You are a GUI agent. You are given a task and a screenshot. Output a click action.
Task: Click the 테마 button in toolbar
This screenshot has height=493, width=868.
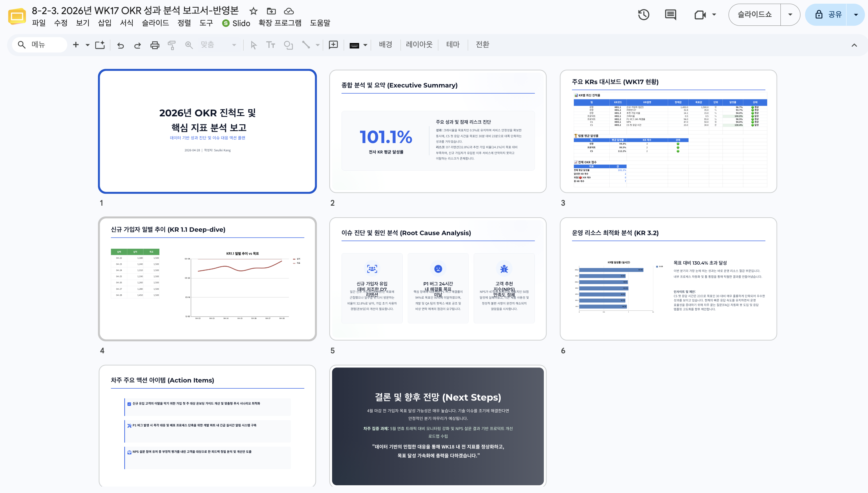tap(453, 44)
